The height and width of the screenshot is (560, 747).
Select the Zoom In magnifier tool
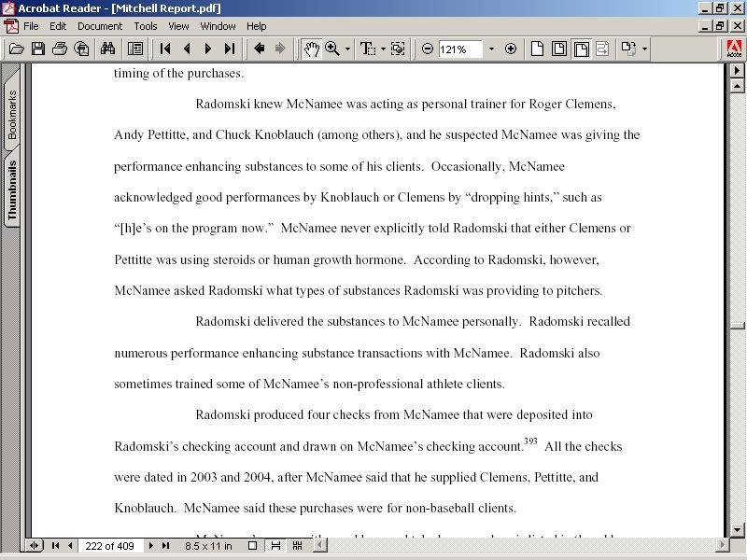[x=332, y=49]
